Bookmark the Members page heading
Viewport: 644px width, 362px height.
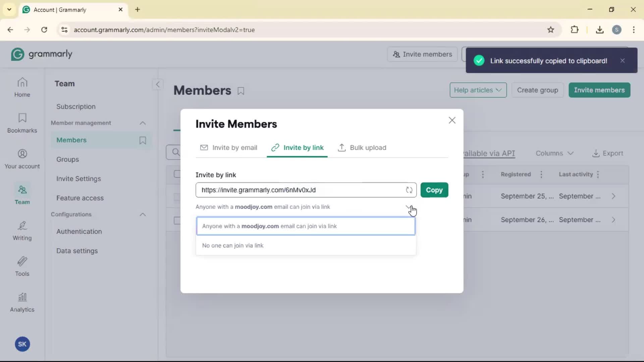point(241,91)
